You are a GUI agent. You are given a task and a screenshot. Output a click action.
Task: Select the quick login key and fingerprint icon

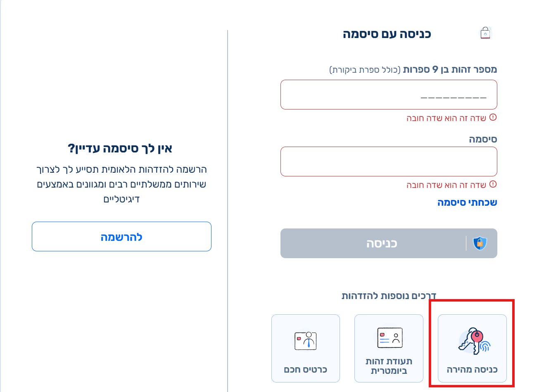click(474, 341)
